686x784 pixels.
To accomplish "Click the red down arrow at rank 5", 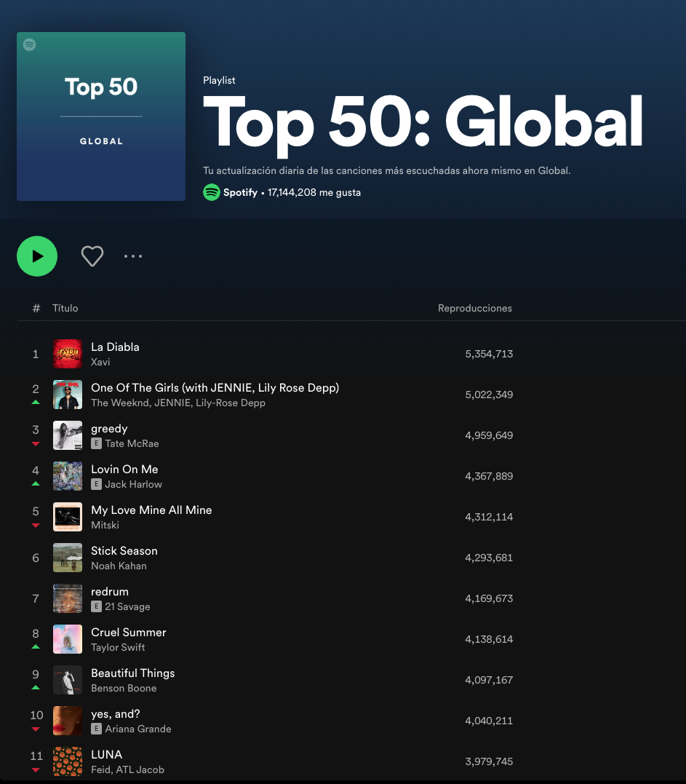I will pos(36,526).
